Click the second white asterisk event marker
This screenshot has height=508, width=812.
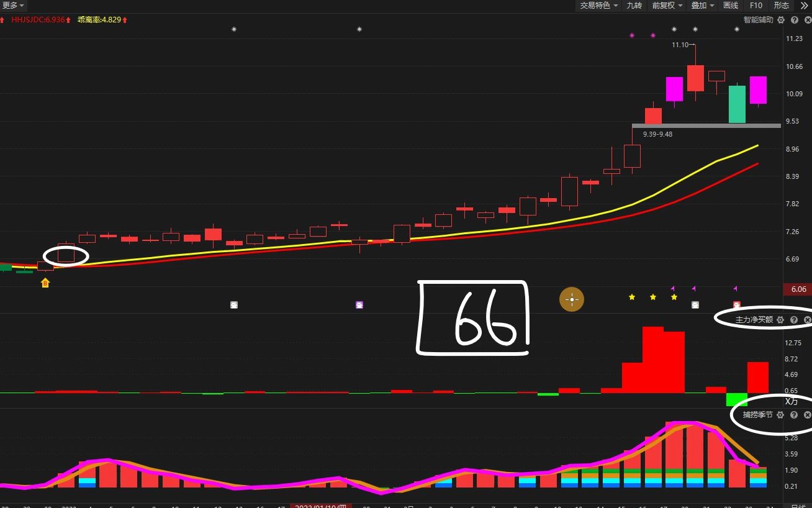(359, 29)
